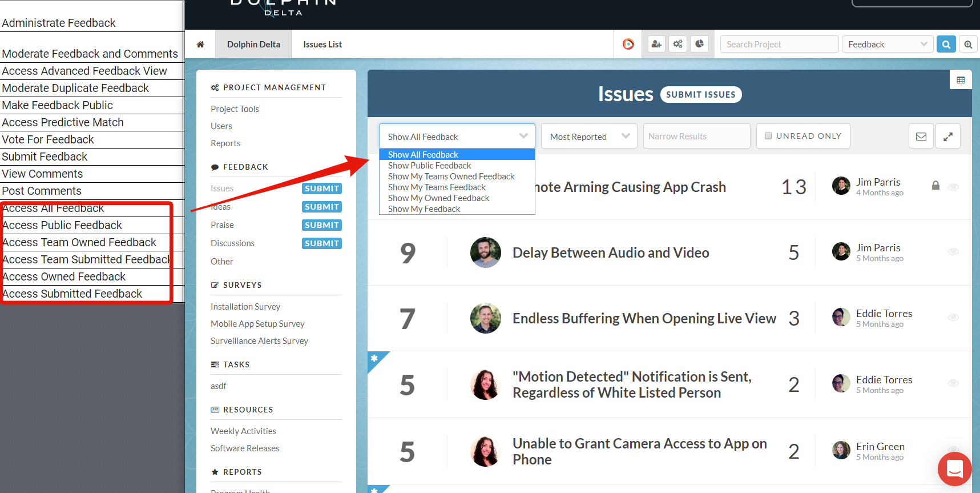Click Submit next to Ideas
Screen dimensions: 980x493
pyautogui.click(x=322, y=207)
